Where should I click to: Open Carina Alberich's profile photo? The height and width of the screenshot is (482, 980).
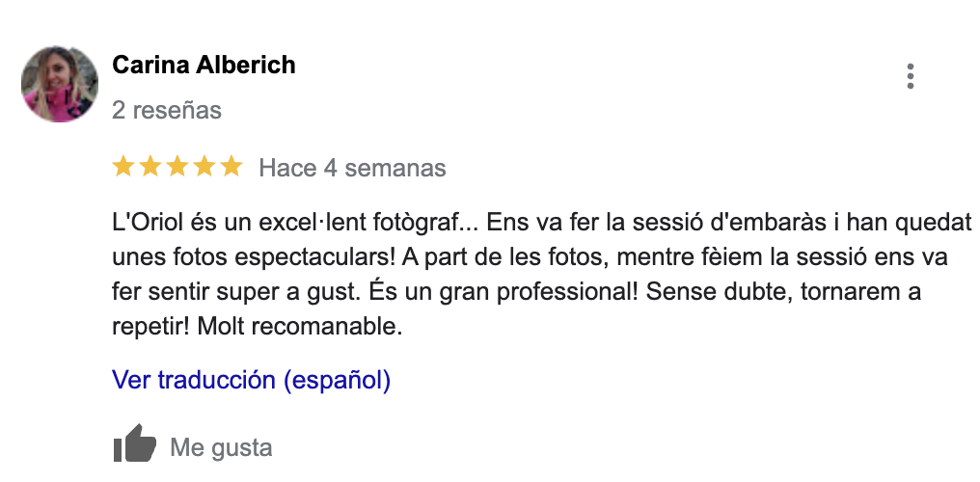pos(60,84)
